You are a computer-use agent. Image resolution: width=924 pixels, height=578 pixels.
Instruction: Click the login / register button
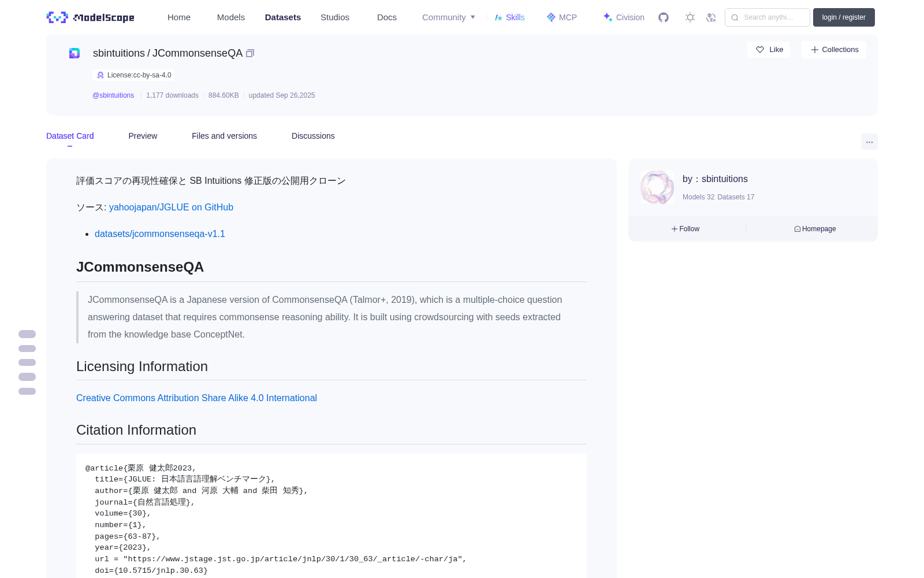click(x=844, y=17)
